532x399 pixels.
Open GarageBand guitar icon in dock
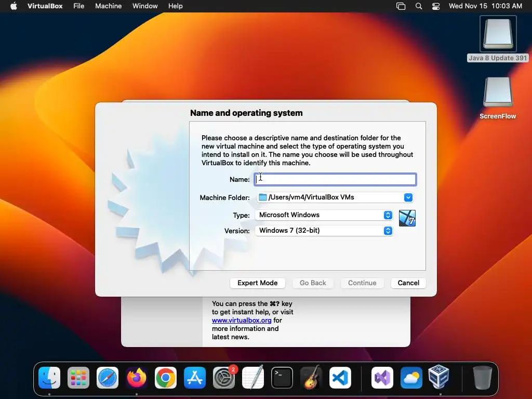311,377
